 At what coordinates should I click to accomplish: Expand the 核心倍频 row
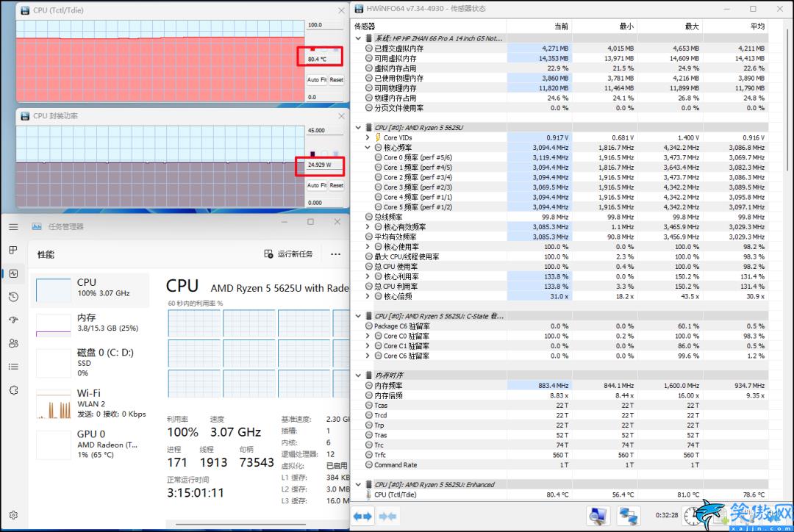[x=368, y=297]
